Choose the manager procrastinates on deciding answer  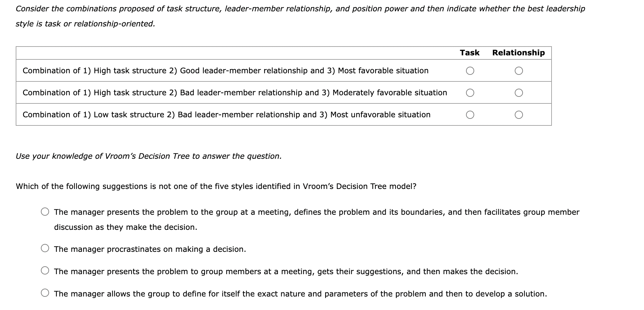[45, 248]
